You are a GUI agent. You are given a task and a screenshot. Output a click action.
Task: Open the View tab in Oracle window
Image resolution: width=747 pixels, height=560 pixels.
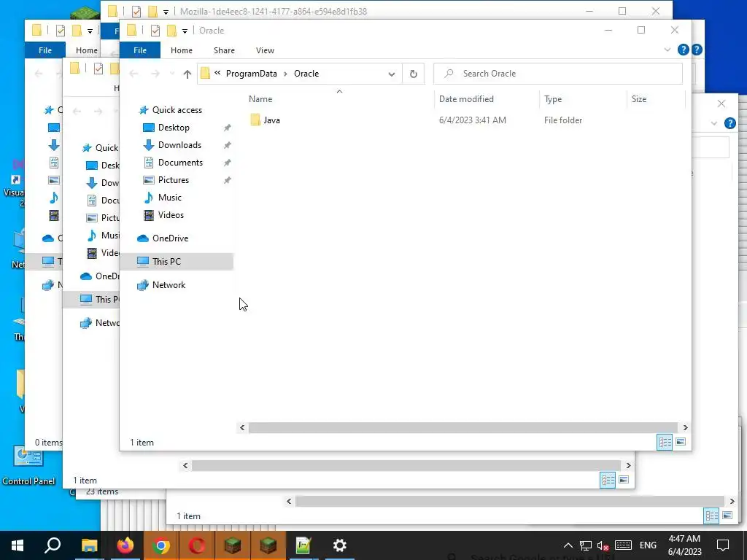[x=265, y=50]
